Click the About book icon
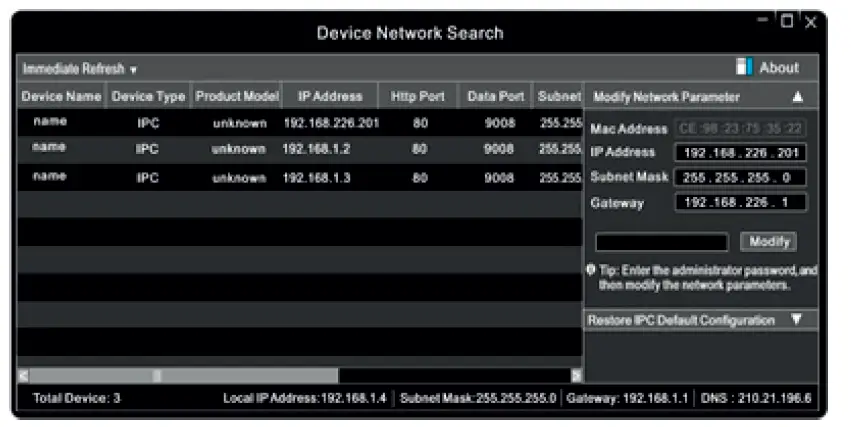The height and width of the screenshot is (427, 851). 743,67
